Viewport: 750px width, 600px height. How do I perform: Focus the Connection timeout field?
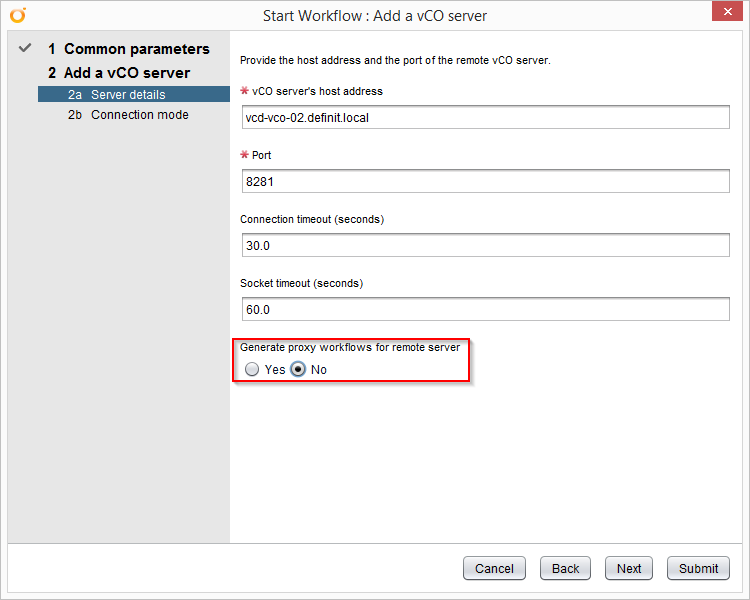coord(485,245)
